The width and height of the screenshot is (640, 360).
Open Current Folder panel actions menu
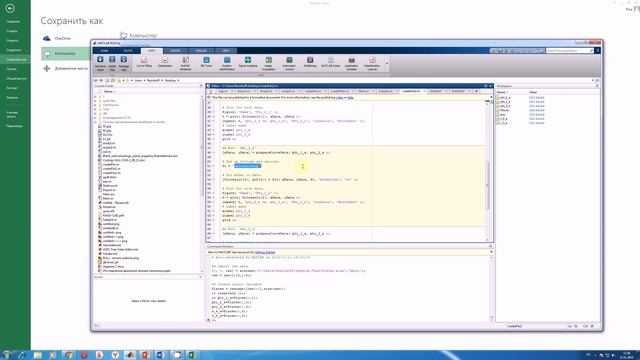[200, 86]
